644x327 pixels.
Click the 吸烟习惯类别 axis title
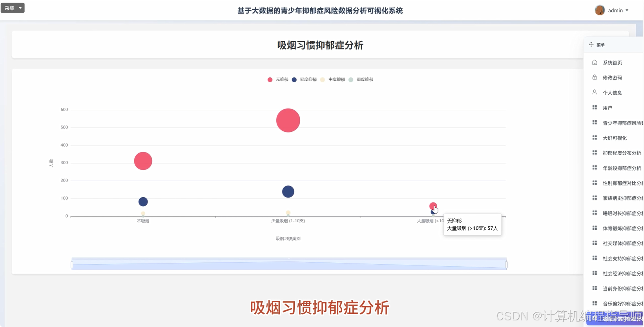tap(288, 239)
